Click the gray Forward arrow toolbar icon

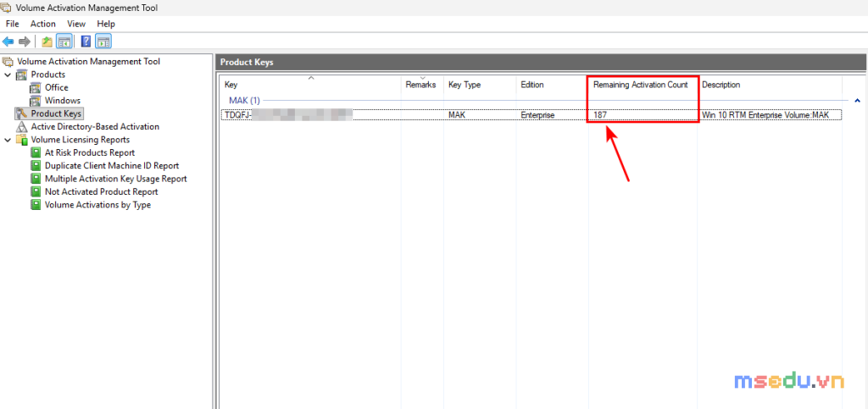[24, 41]
